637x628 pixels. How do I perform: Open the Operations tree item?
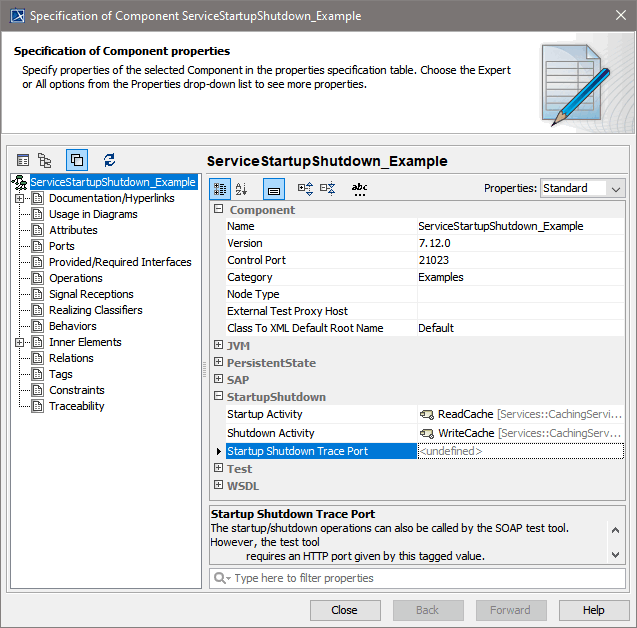point(75,278)
